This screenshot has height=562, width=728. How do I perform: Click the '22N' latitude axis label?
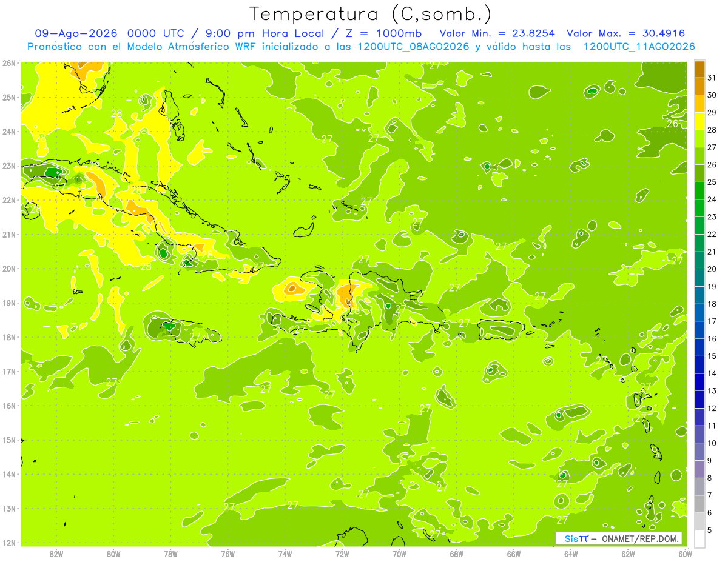pos(9,200)
